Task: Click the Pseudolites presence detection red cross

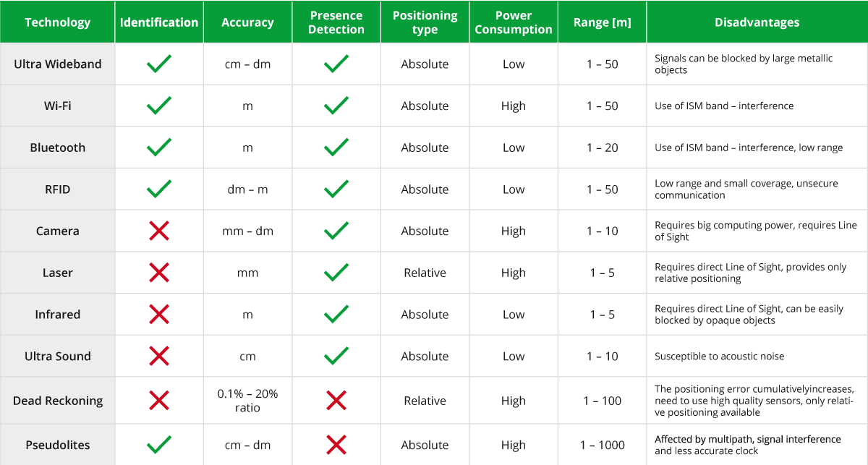Action: pos(336,445)
